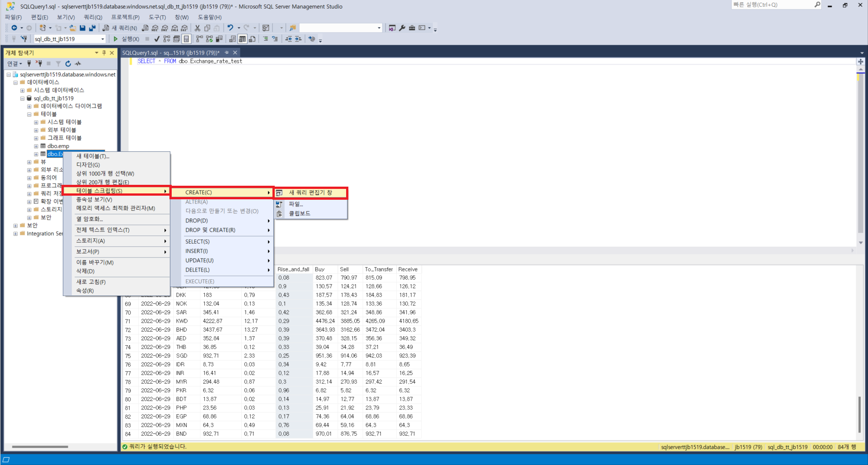Click the DAX query icon

pos(184,28)
